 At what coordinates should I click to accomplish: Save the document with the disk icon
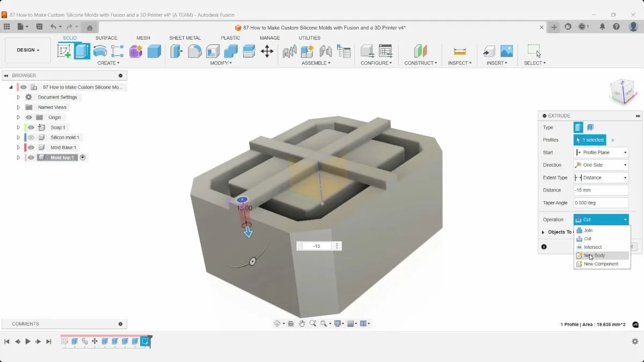tap(39, 26)
